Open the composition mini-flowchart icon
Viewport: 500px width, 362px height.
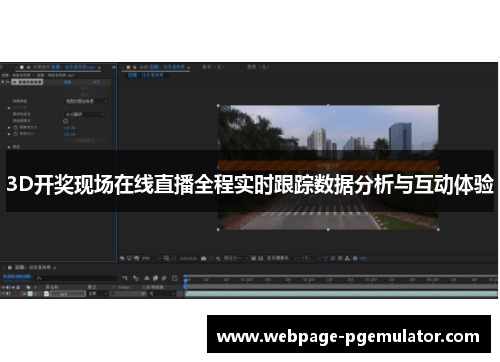tap(125, 278)
